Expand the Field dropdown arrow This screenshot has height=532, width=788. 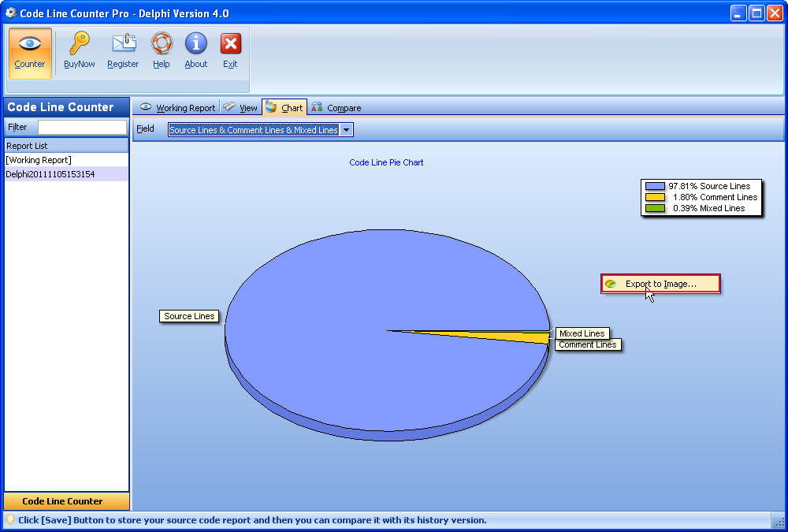click(347, 130)
